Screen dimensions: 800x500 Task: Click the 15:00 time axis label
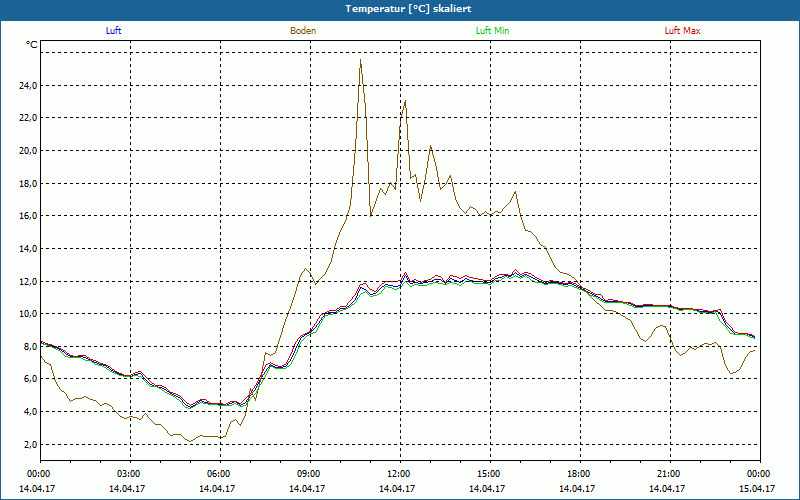pyautogui.click(x=490, y=474)
